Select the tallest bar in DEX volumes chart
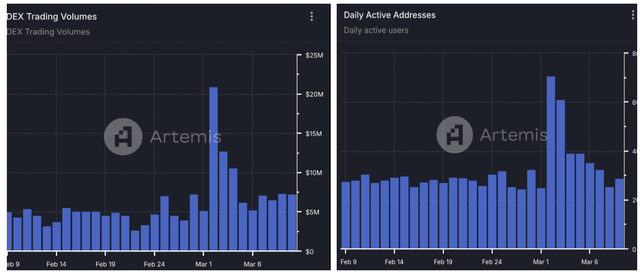644x275 pixels. [214, 168]
